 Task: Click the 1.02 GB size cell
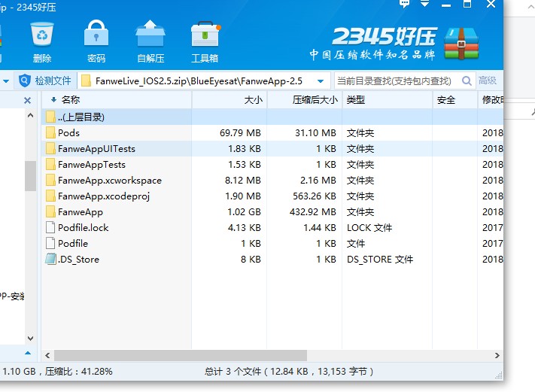coord(244,212)
